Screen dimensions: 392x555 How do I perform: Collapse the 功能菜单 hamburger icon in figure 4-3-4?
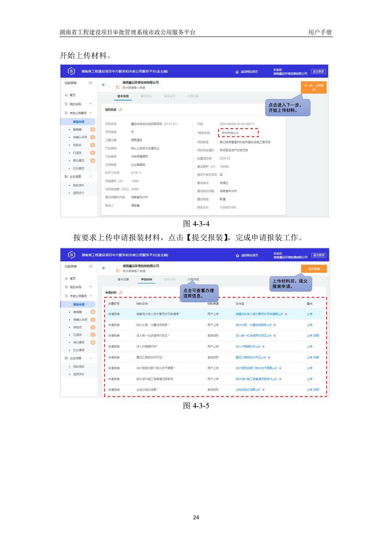tap(90, 83)
